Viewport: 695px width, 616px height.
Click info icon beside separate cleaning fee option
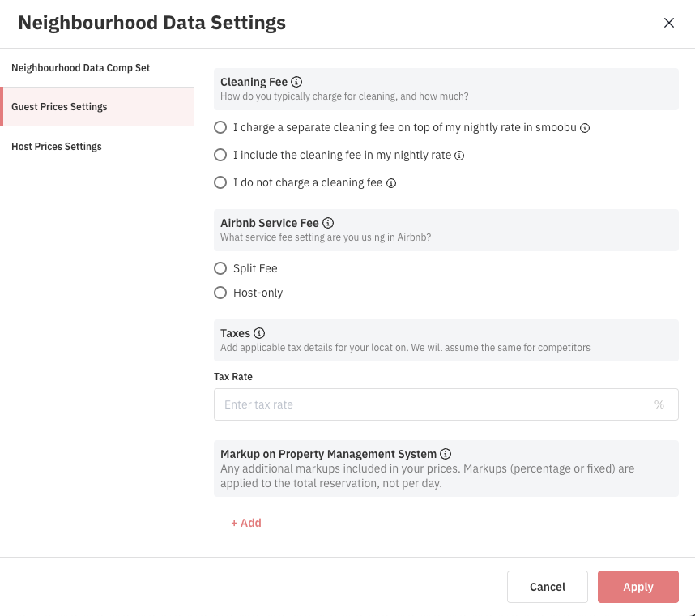click(x=585, y=128)
